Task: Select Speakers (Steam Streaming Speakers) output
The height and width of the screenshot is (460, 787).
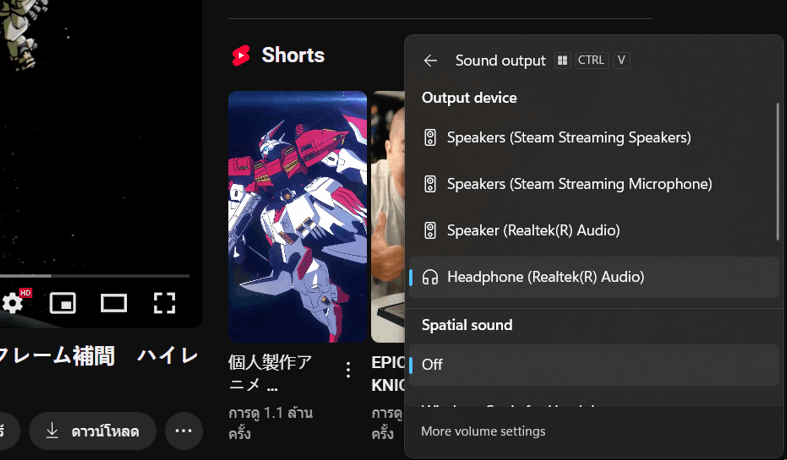Action: click(x=593, y=138)
